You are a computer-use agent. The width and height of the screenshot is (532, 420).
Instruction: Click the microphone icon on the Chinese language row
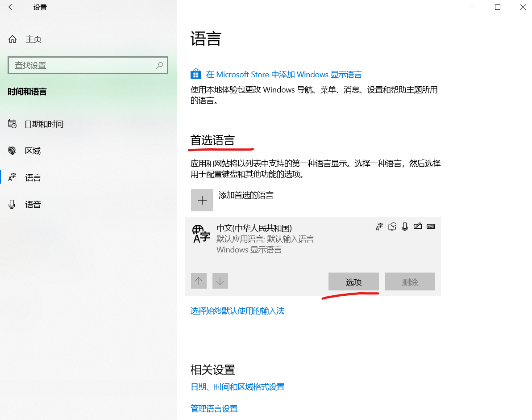pos(405,227)
